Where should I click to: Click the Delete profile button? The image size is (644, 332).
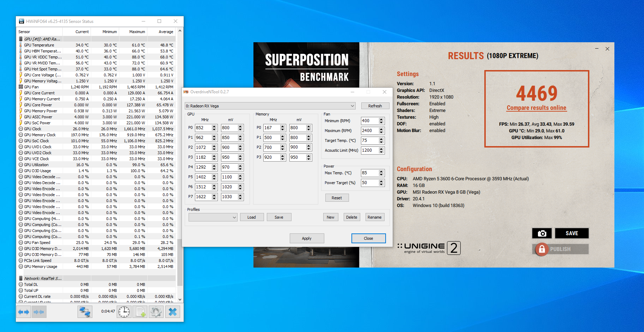click(x=351, y=217)
